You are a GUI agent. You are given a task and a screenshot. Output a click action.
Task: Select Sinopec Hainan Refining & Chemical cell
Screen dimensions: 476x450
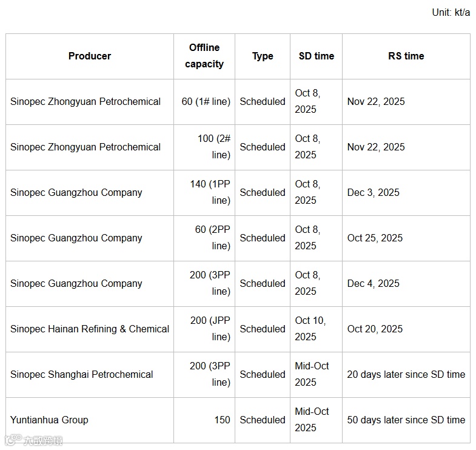tap(90, 329)
